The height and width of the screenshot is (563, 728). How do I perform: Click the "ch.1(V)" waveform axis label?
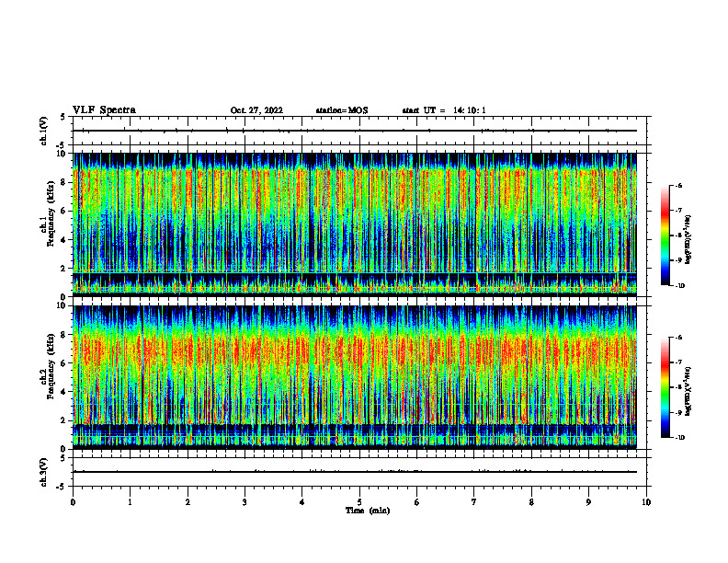43,131
